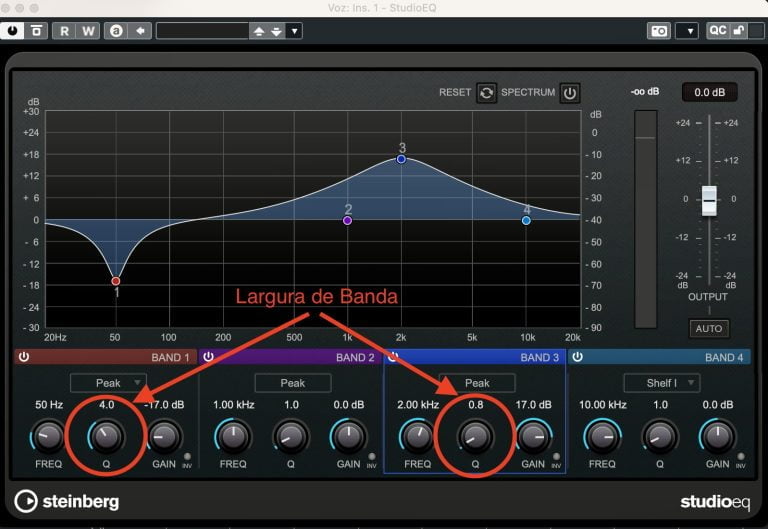Screen dimensions: 768x529
Task: Click the A/B settings switch icon
Action: coord(116,31)
